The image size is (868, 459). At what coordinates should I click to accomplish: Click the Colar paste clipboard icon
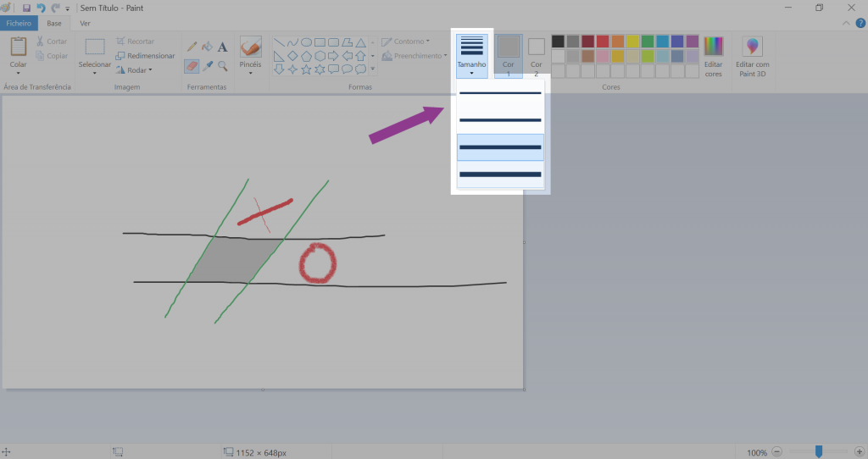(19, 47)
